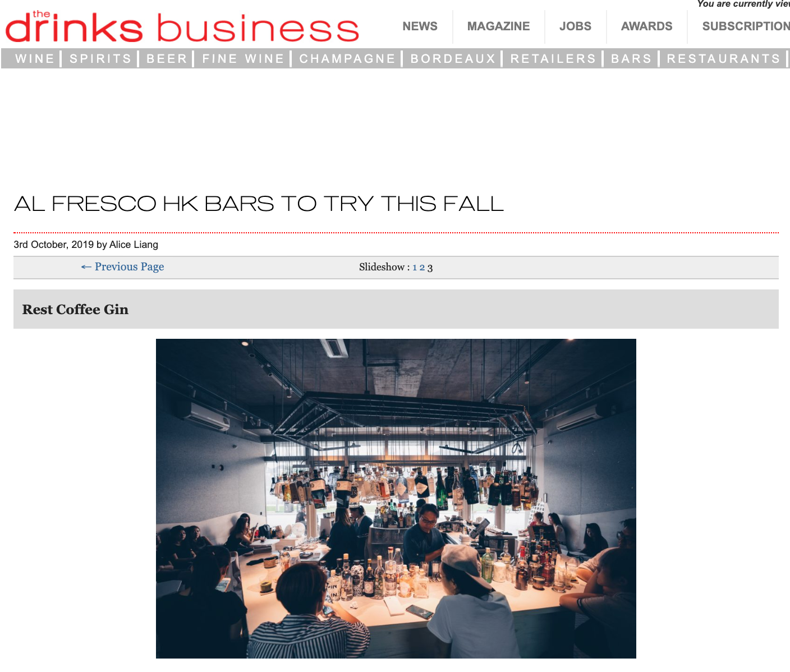Click the Al Fresco HK Bars headline
This screenshot has width=790, height=672.
(x=259, y=204)
